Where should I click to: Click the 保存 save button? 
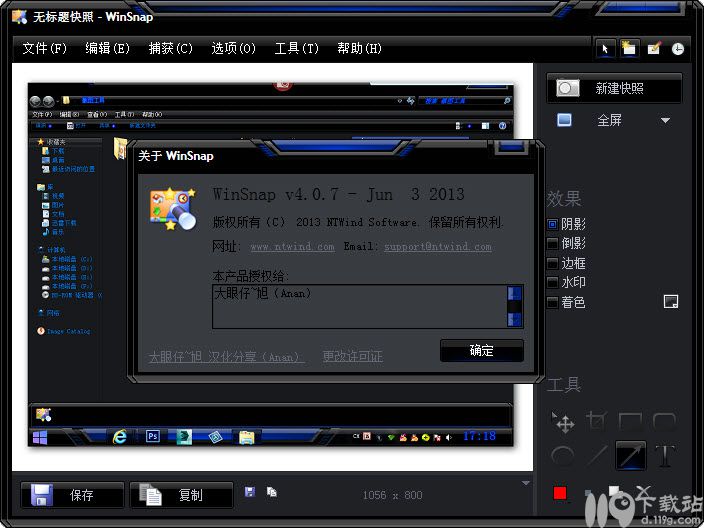72,495
